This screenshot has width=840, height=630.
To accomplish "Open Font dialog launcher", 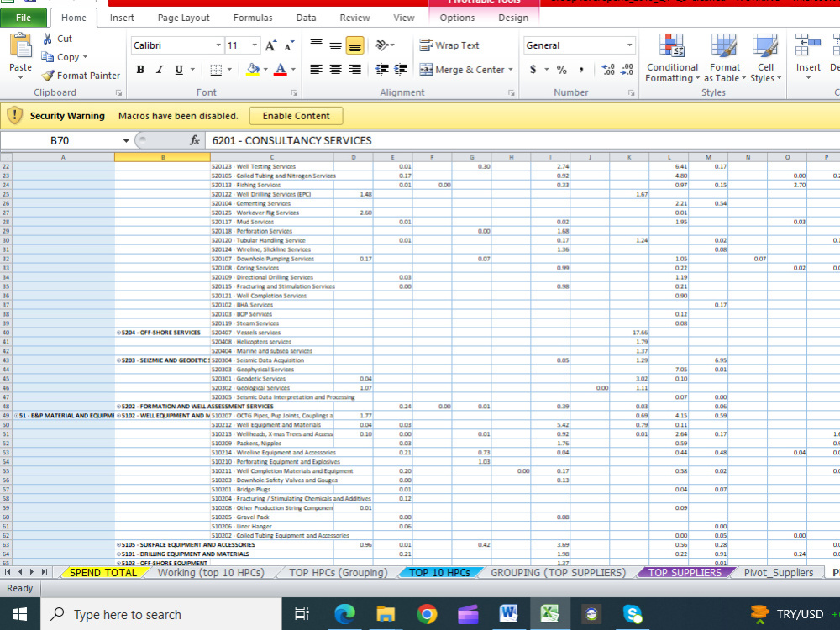I will tap(294, 93).
